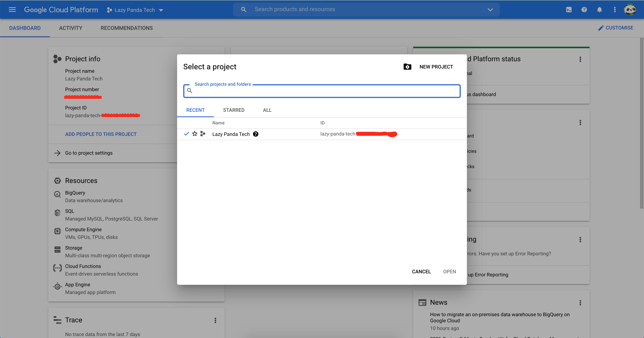Click the top search products field

366,10
